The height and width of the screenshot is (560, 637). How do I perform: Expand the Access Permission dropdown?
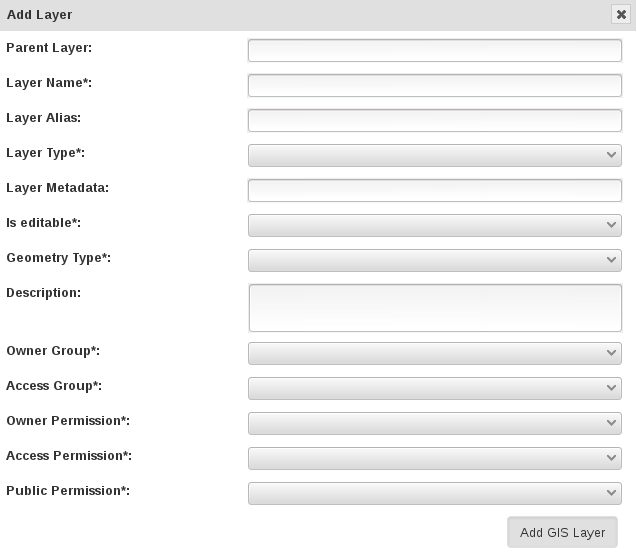click(x=435, y=458)
